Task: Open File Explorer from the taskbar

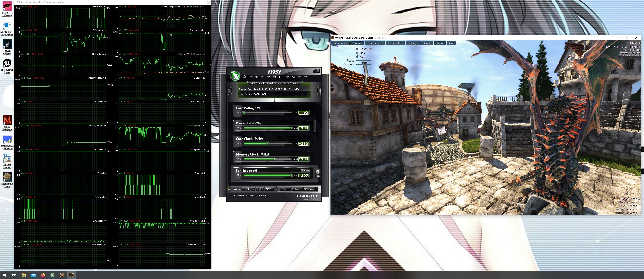Action: click(x=24, y=275)
